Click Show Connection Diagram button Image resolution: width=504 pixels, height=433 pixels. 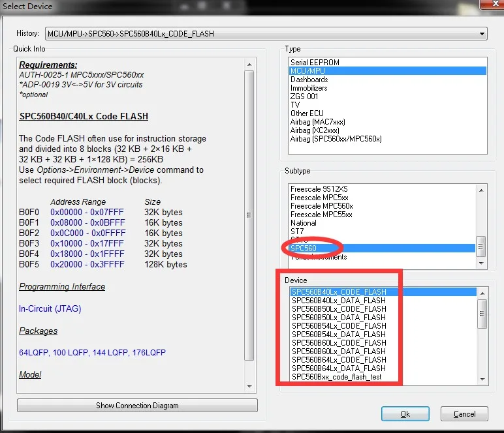[x=137, y=406]
